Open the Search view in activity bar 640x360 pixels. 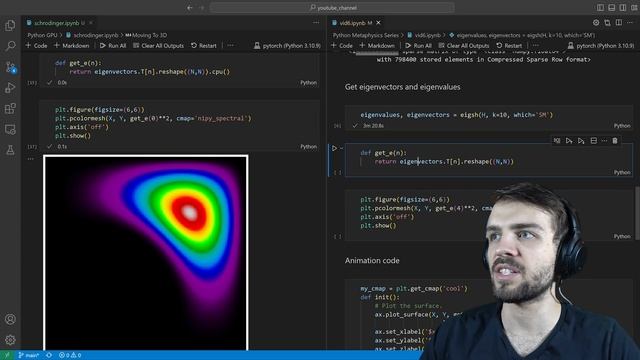tap(10, 46)
